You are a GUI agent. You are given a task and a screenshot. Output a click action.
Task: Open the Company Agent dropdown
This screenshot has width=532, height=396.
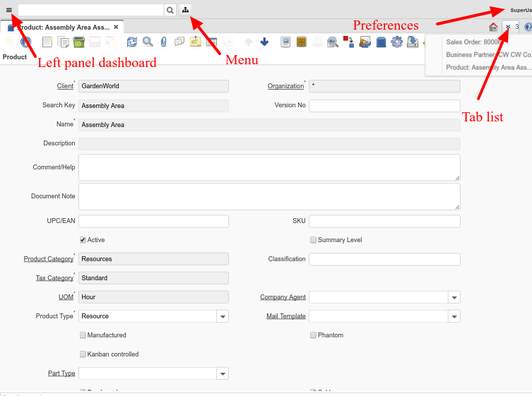point(454,297)
